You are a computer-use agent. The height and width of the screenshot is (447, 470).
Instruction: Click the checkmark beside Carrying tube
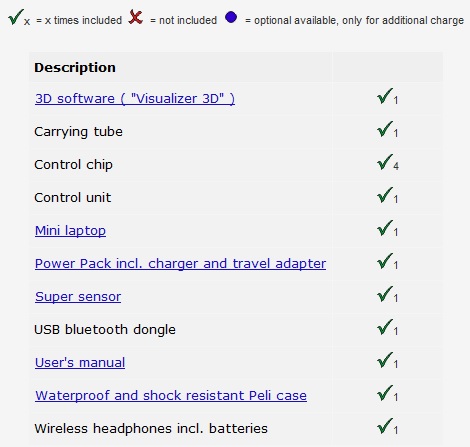point(385,129)
